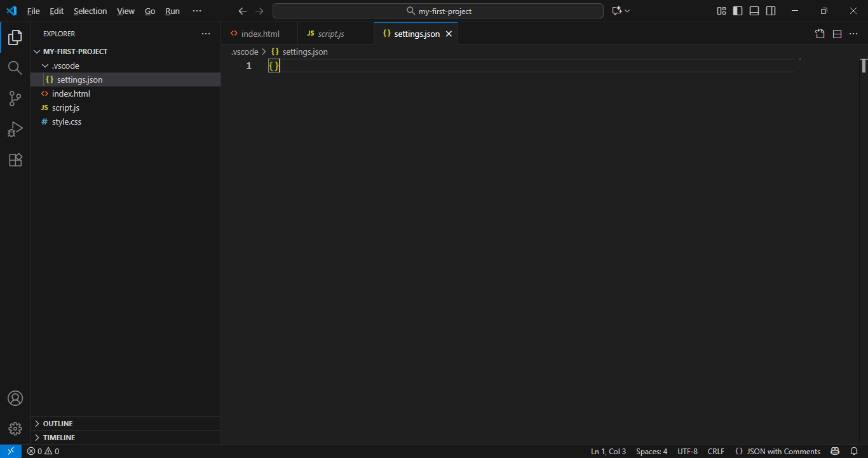Open the Manage settings gear
The height and width of the screenshot is (458, 868).
[15, 428]
